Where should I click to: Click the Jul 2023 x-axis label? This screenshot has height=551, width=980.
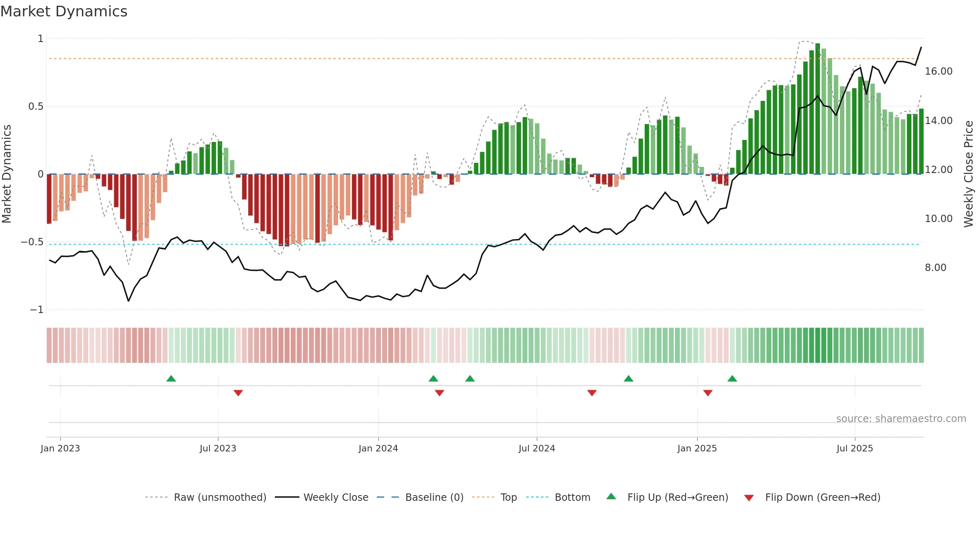click(x=218, y=448)
